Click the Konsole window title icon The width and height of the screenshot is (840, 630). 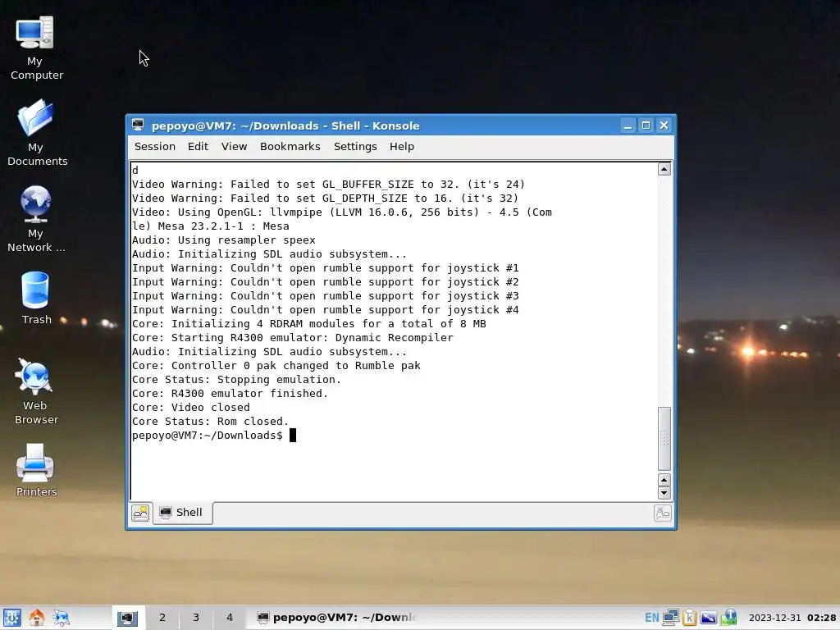(x=138, y=126)
